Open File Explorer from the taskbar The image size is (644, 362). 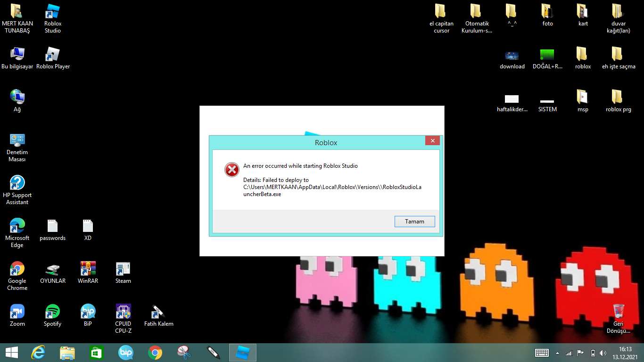(67, 353)
